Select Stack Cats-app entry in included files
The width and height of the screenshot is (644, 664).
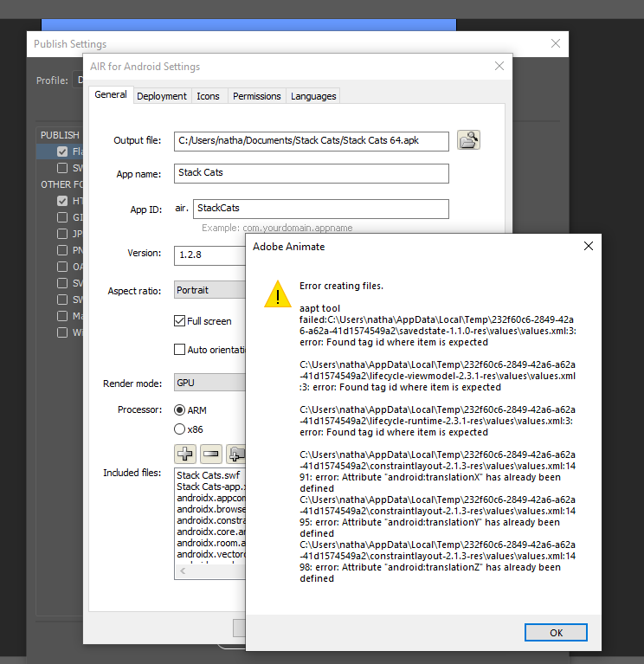(x=211, y=487)
